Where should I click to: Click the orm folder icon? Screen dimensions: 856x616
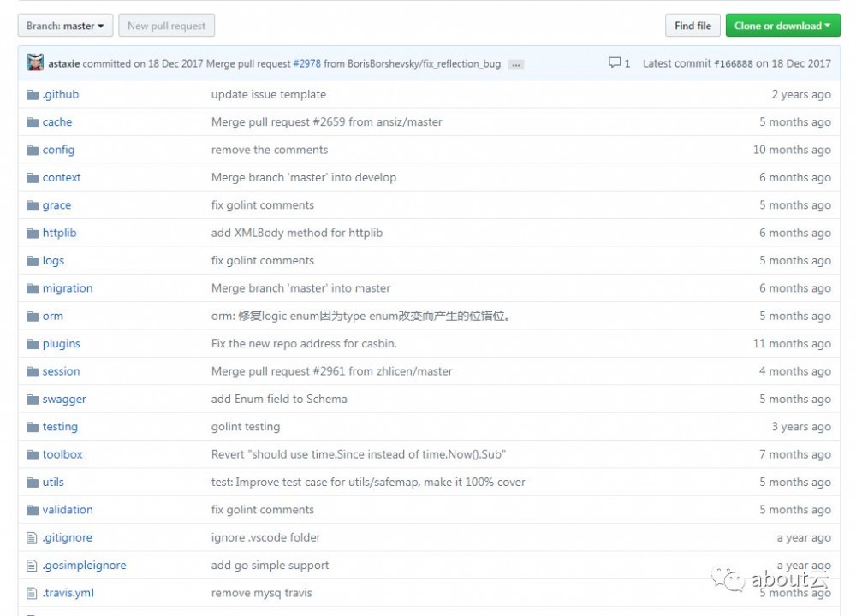(x=33, y=317)
